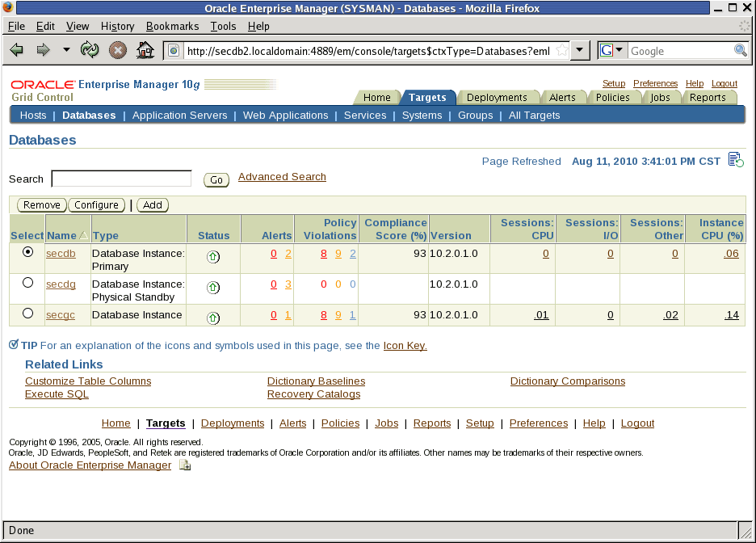Go back with the browser Back arrow

(16, 49)
